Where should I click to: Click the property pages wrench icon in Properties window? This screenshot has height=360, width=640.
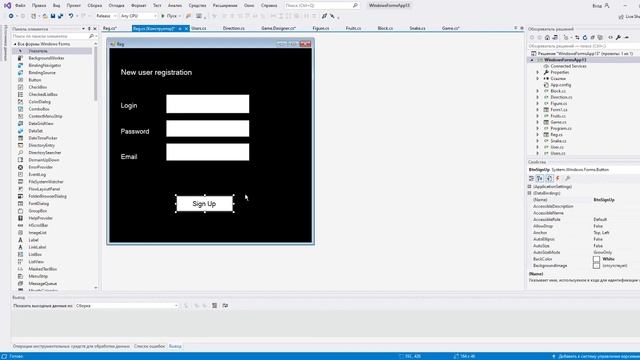pyautogui.click(x=567, y=178)
